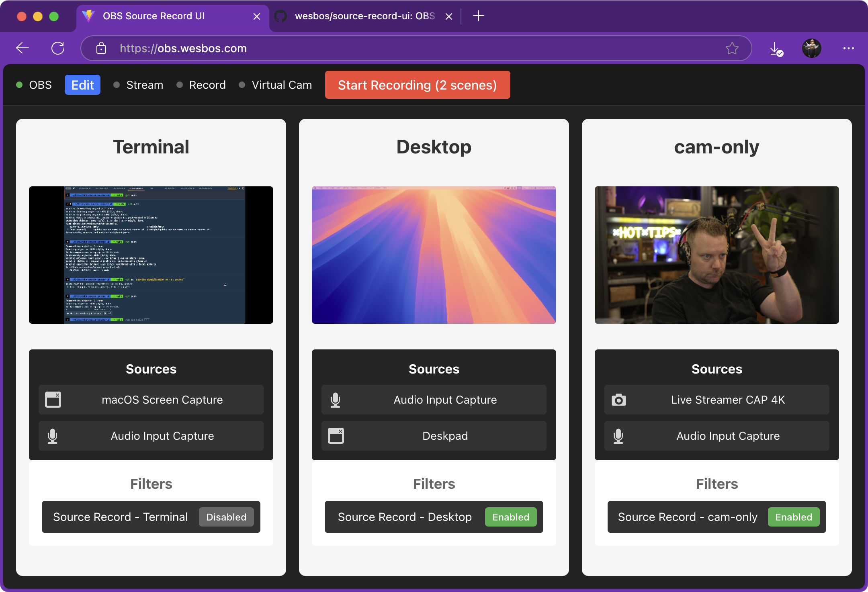Click the Deskpad screen capture icon

(336, 436)
